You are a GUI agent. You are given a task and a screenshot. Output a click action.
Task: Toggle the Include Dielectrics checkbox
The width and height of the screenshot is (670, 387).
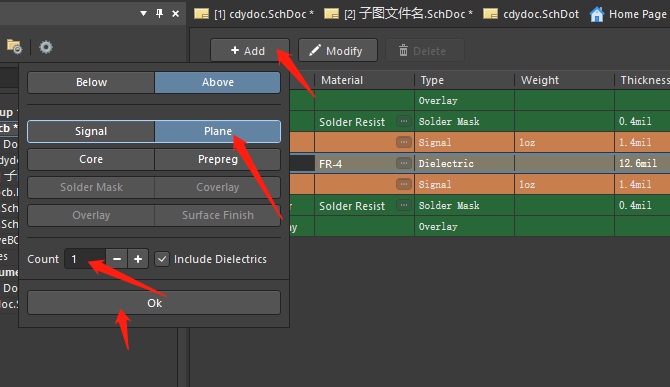tap(162, 259)
